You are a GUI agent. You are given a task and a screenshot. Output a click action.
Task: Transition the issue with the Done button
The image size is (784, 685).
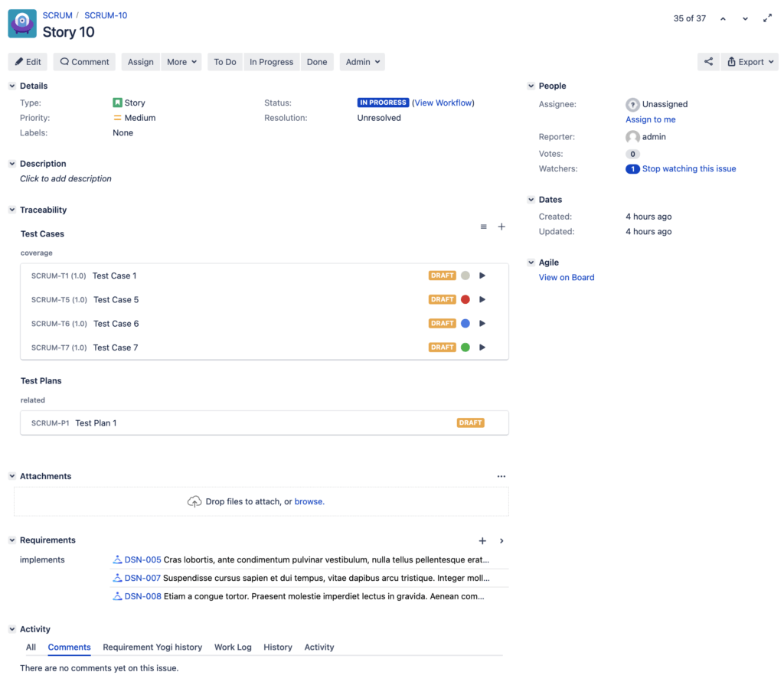317,62
